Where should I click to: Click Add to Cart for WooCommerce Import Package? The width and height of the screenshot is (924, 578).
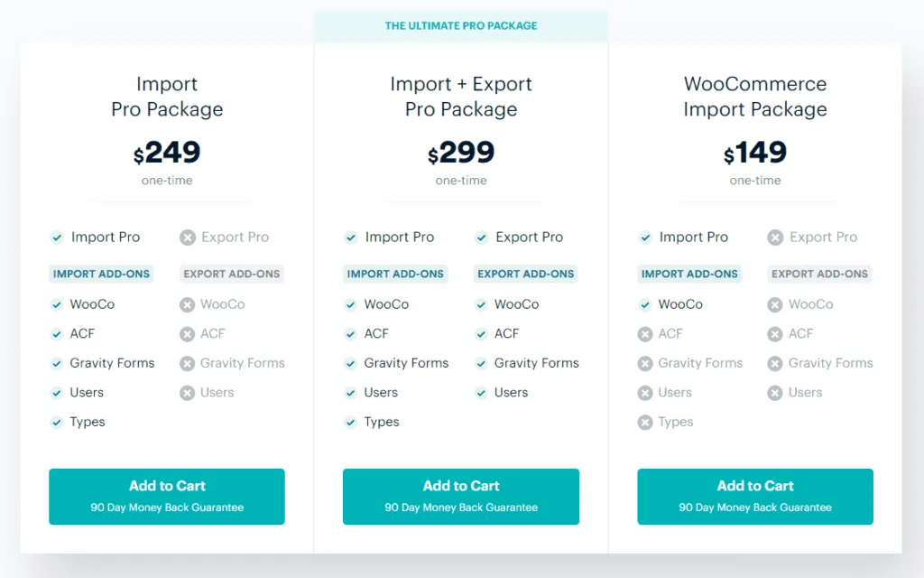[x=755, y=496]
